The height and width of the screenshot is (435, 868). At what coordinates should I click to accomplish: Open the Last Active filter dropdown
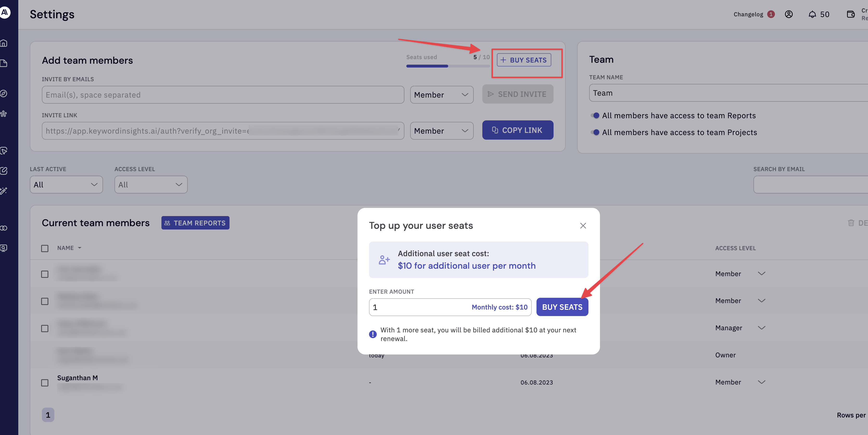(66, 185)
